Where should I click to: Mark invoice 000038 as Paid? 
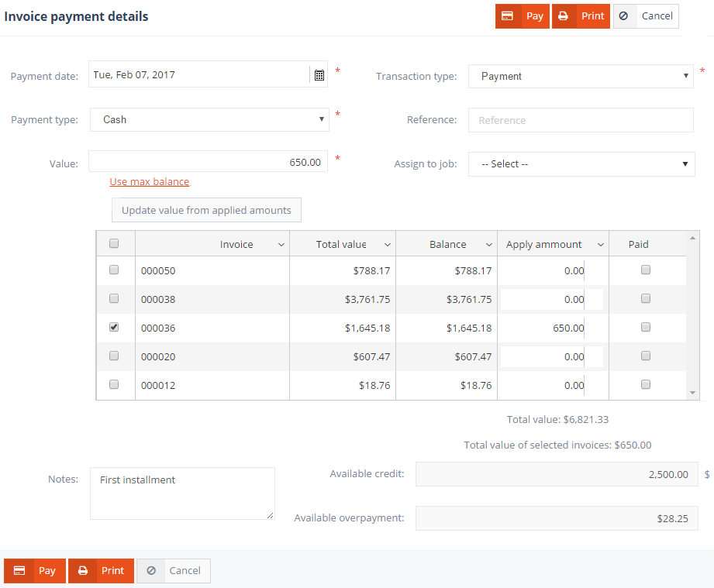646,299
